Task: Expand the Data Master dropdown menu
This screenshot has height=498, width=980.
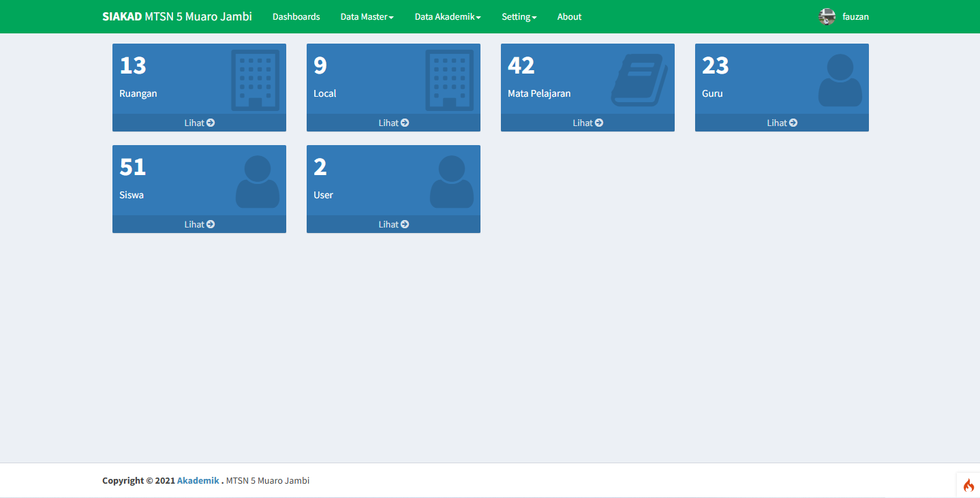Action: point(367,17)
